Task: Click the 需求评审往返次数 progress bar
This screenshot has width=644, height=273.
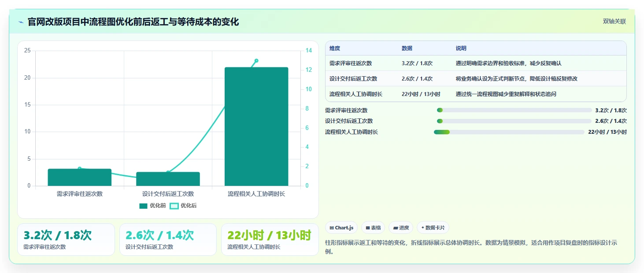Action: point(514,110)
